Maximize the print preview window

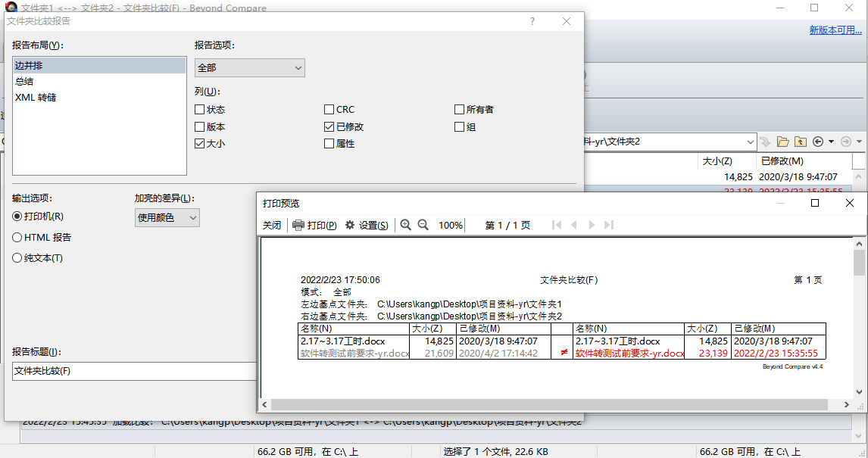(x=815, y=203)
